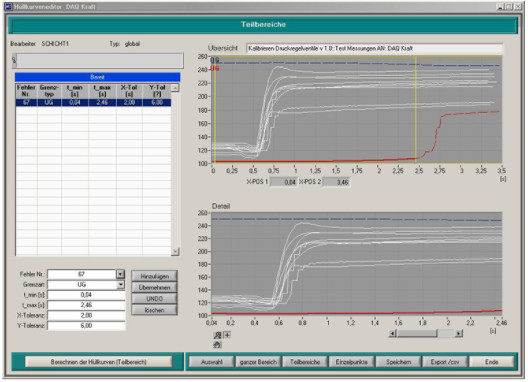Click the Übersicht title text field
The height and width of the screenshot is (382, 528).
[374, 49]
